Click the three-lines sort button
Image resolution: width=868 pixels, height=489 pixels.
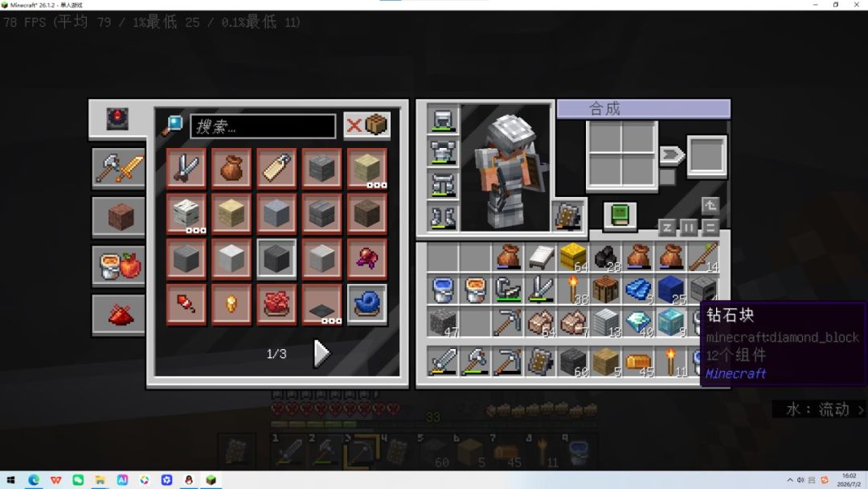pos(710,228)
